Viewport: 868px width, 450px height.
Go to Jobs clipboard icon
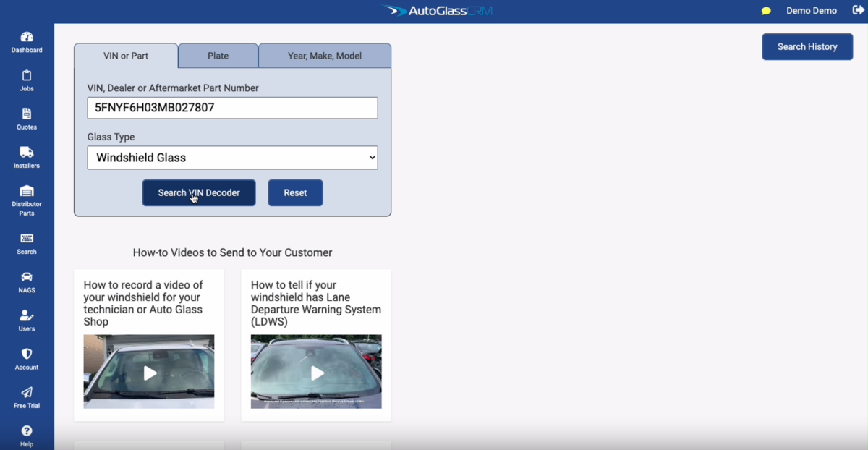pos(27,76)
